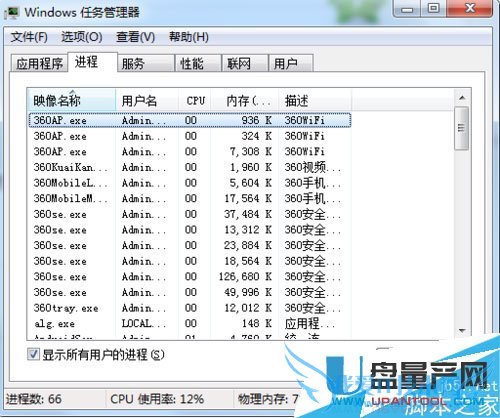Switch to the 用户 tab

click(x=291, y=63)
